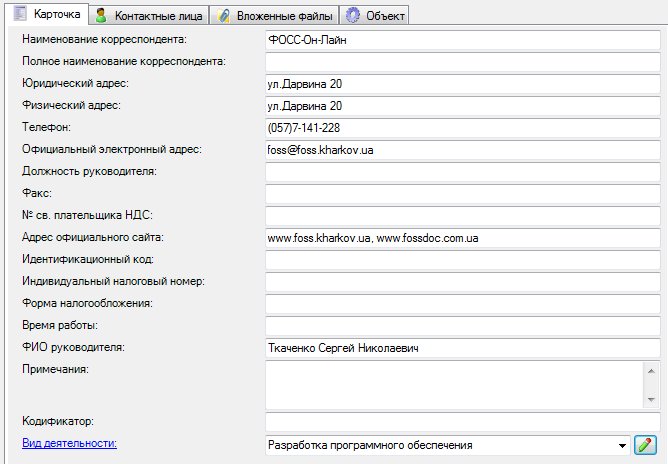Click the person icon on Контактные лица tab
Viewport: 668px width, 464px height.
click(101, 16)
